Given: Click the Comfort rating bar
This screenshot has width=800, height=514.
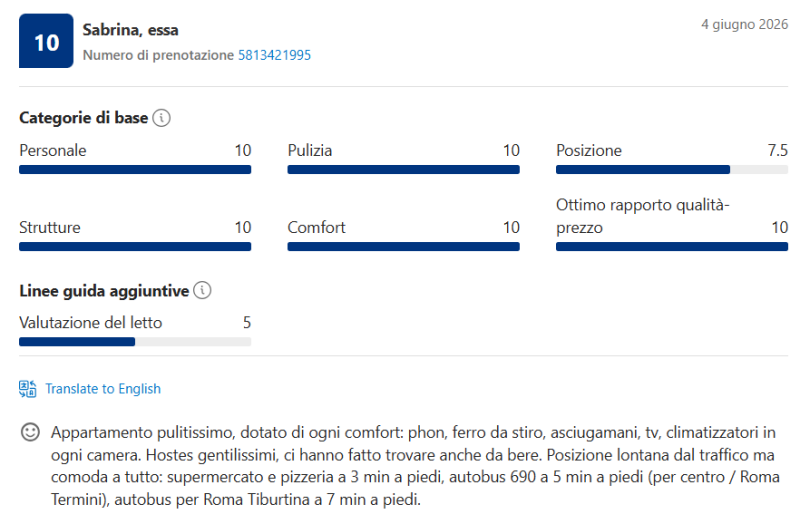Looking at the screenshot, I should 404,247.
